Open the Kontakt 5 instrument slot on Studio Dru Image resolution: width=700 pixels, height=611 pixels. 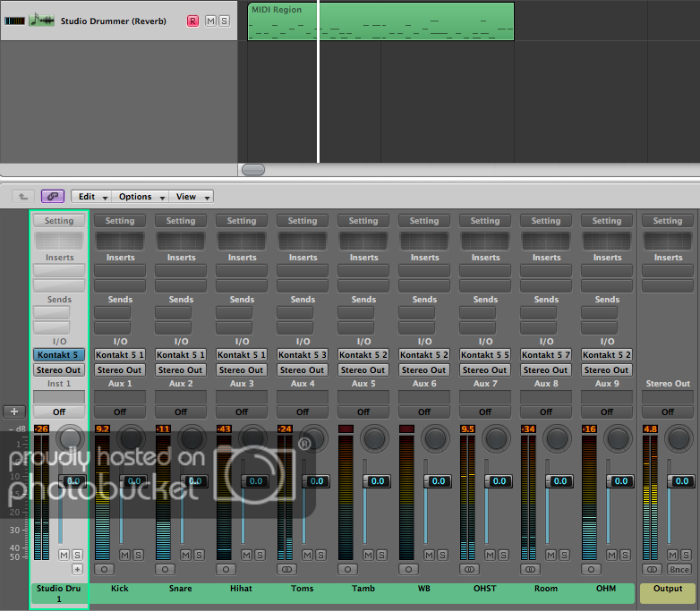tap(59, 355)
